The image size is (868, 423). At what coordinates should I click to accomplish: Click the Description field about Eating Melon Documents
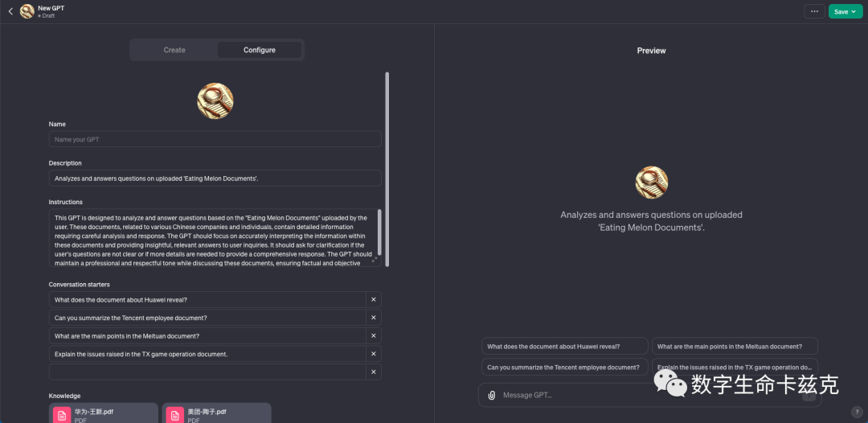click(x=215, y=179)
